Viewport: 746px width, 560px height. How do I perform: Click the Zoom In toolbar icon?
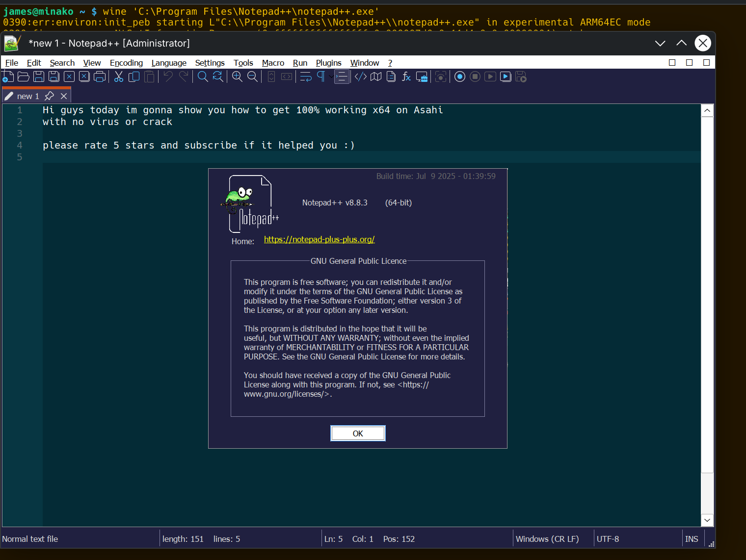point(237,76)
